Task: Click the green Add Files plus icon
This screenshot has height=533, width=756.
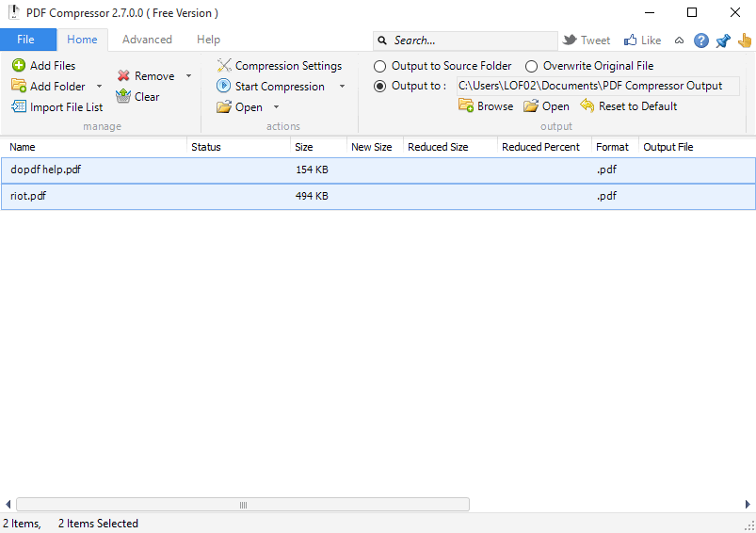Action: 19,65
